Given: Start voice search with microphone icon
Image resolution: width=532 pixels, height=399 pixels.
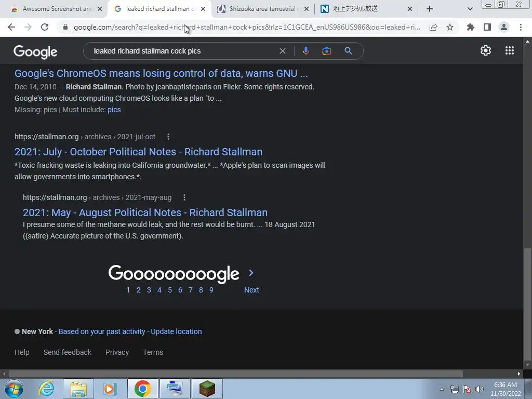Looking at the screenshot, I should coord(305,51).
